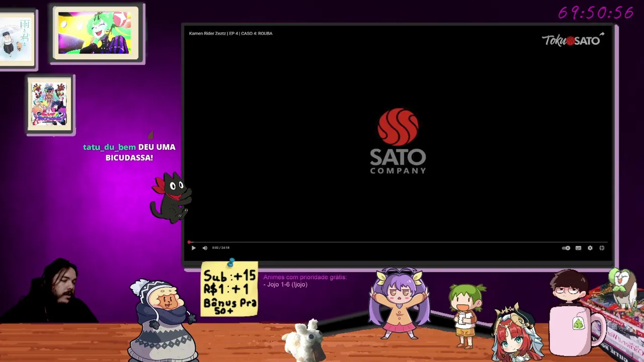Play the Kamen Rider Zeztz video
Viewport: 644px width, 362px height.
[x=193, y=248]
